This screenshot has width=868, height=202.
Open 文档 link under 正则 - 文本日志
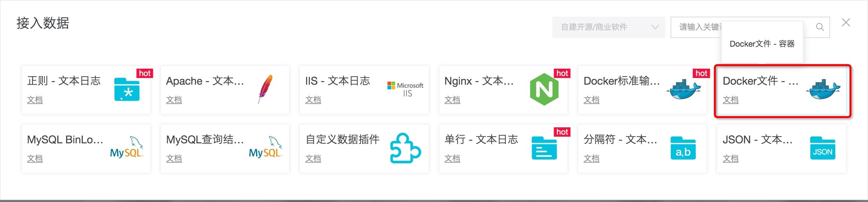[x=35, y=100]
